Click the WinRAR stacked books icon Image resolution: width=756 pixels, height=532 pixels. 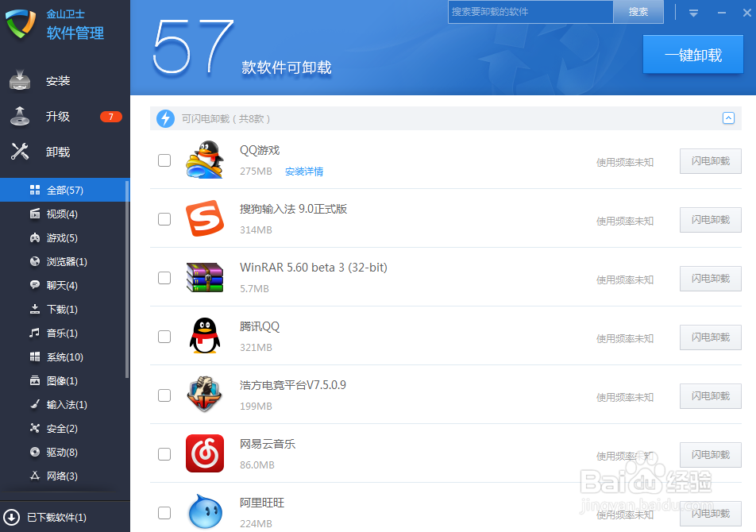pyautogui.click(x=205, y=278)
